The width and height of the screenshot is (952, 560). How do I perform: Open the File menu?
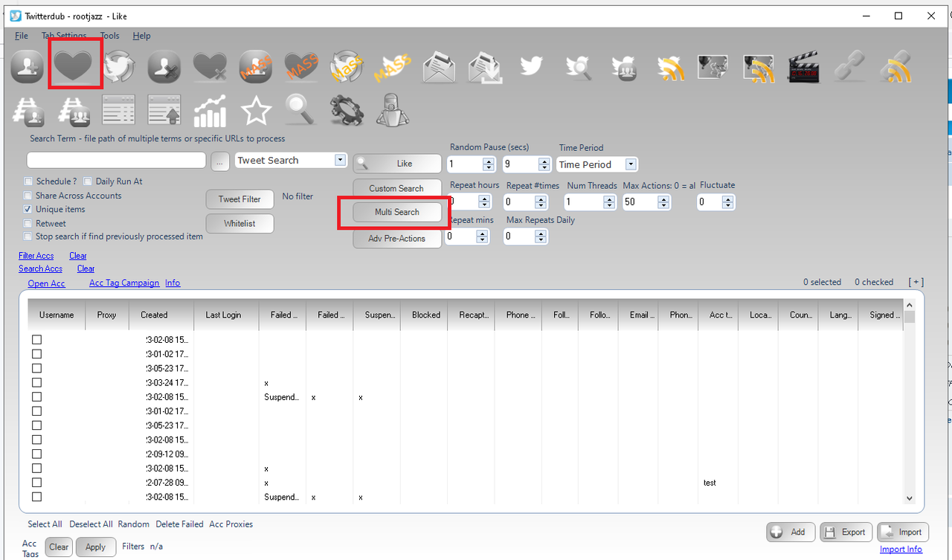(x=22, y=36)
